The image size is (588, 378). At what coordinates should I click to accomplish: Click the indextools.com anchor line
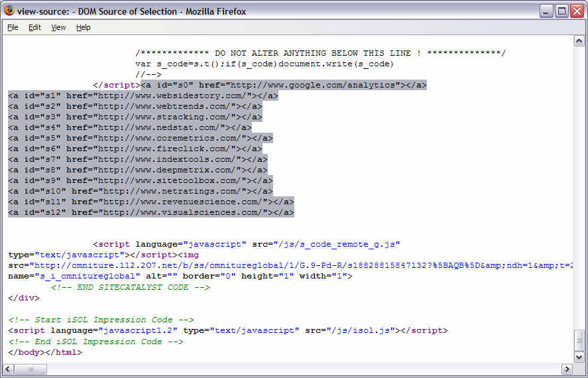click(138, 159)
